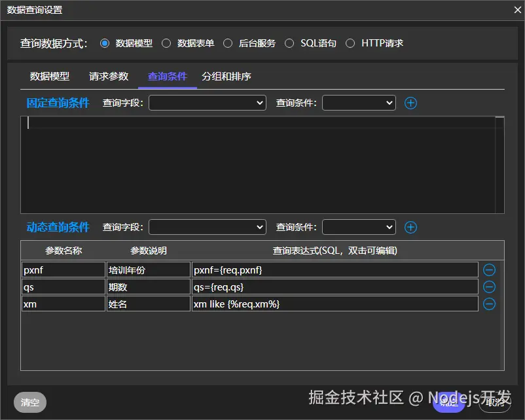Select the 数据表单 radio option

pyautogui.click(x=166, y=43)
